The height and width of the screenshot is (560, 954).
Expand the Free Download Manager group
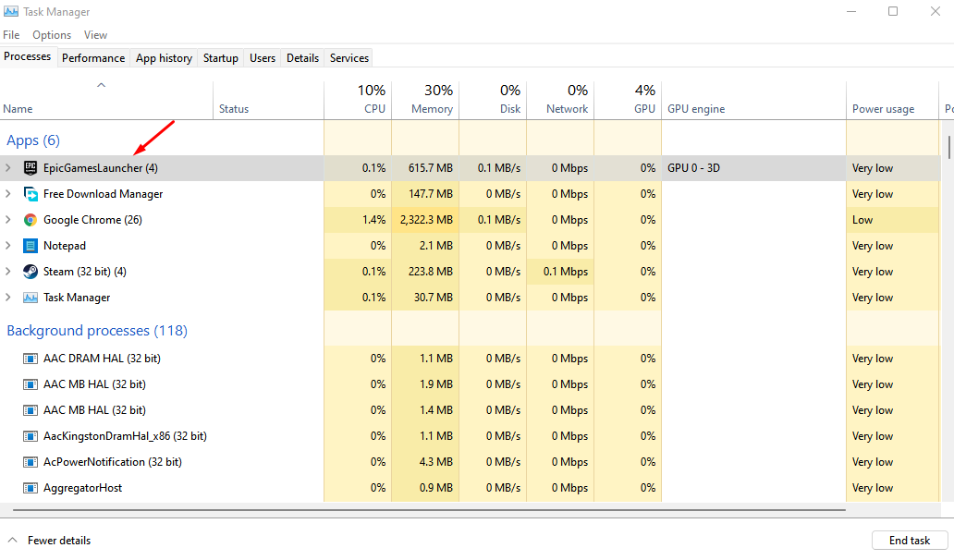point(8,194)
